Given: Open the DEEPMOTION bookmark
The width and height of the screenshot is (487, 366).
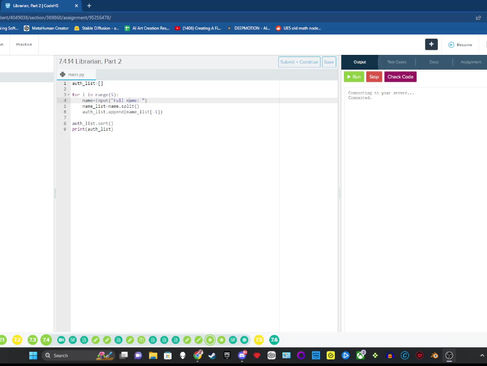Looking at the screenshot, I should (248, 28).
